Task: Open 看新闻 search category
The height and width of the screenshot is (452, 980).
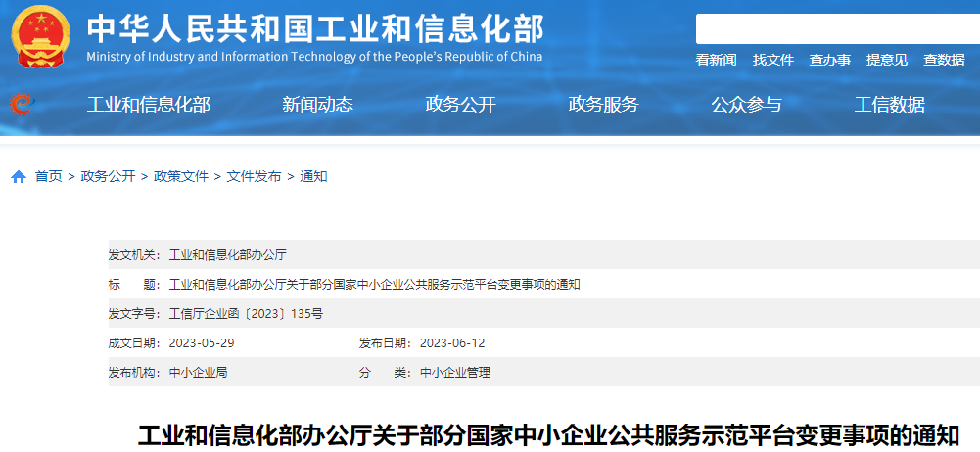Action: (717, 60)
